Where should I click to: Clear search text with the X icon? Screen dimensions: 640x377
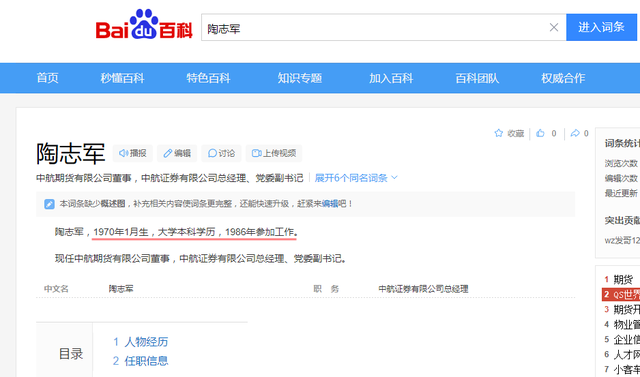pyautogui.click(x=553, y=27)
